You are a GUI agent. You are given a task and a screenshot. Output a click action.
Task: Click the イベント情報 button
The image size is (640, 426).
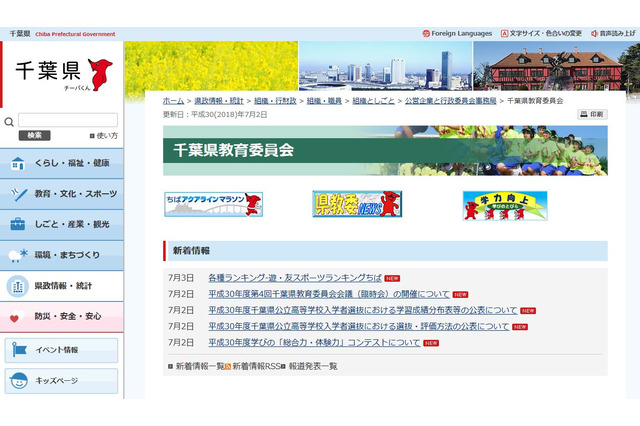61,350
